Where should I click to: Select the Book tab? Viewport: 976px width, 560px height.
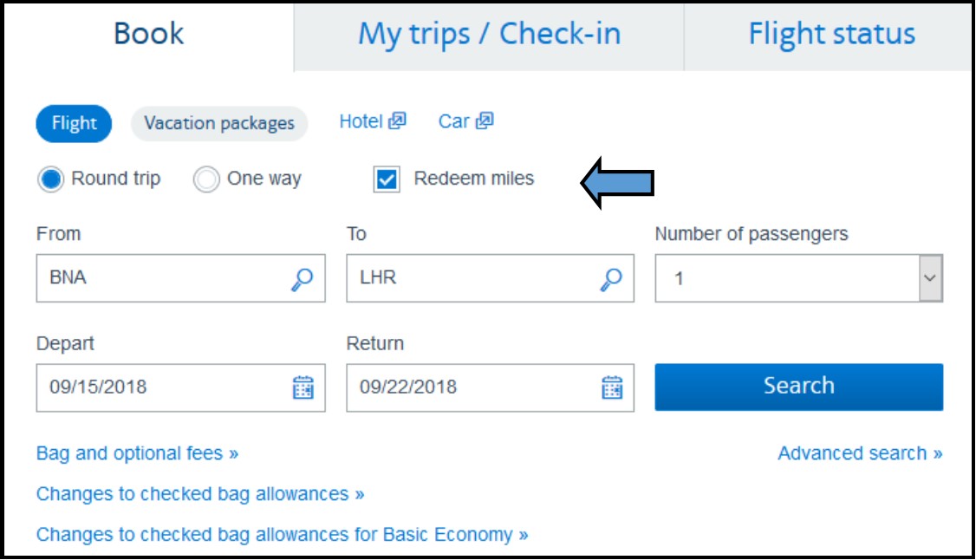(148, 35)
